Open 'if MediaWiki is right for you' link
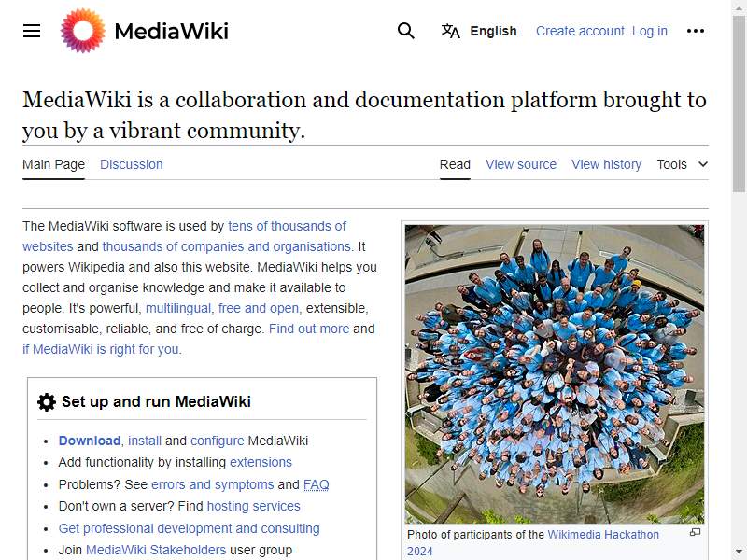The width and height of the screenshot is (747, 560). 101,349
